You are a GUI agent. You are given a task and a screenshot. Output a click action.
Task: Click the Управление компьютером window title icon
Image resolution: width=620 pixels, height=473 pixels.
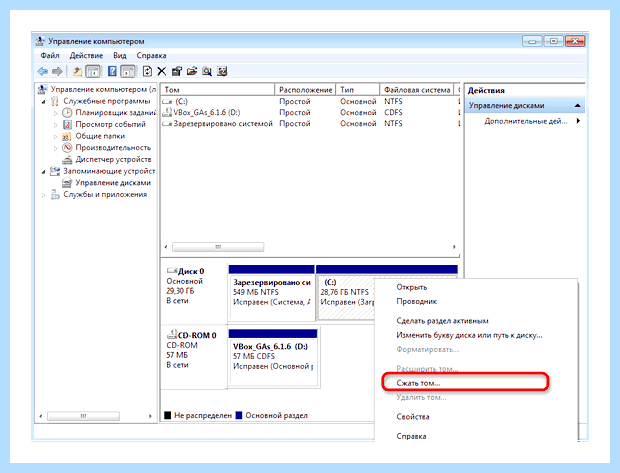click(x=40, y=41)
